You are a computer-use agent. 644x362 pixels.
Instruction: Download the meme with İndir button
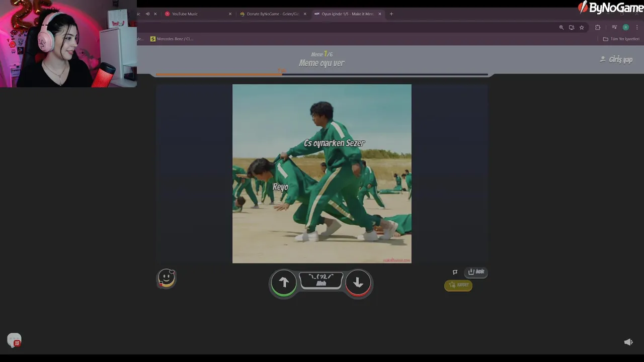(x=476, y=272)
